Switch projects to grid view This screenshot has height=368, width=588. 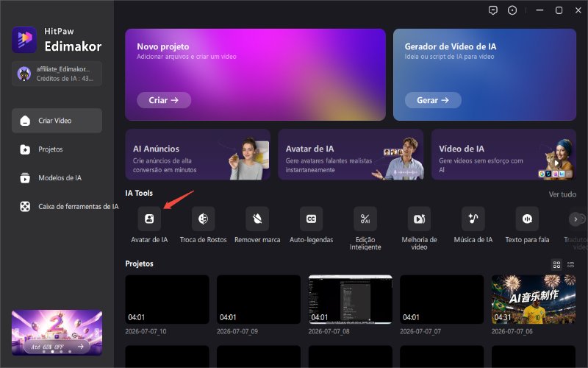(x=557, y=265)
